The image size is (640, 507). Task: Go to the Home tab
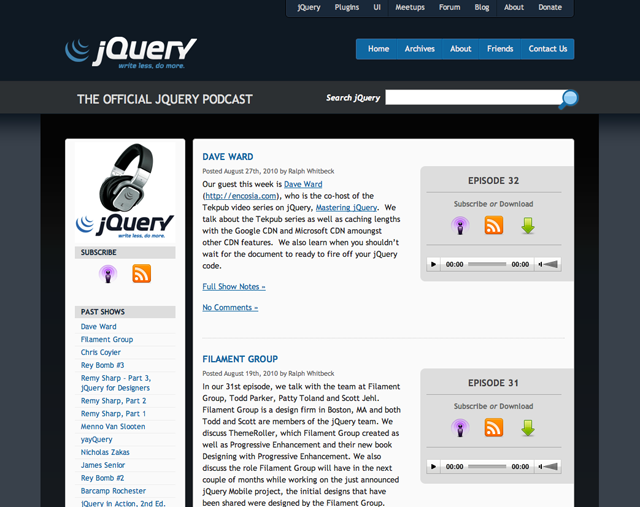[378, 49]
